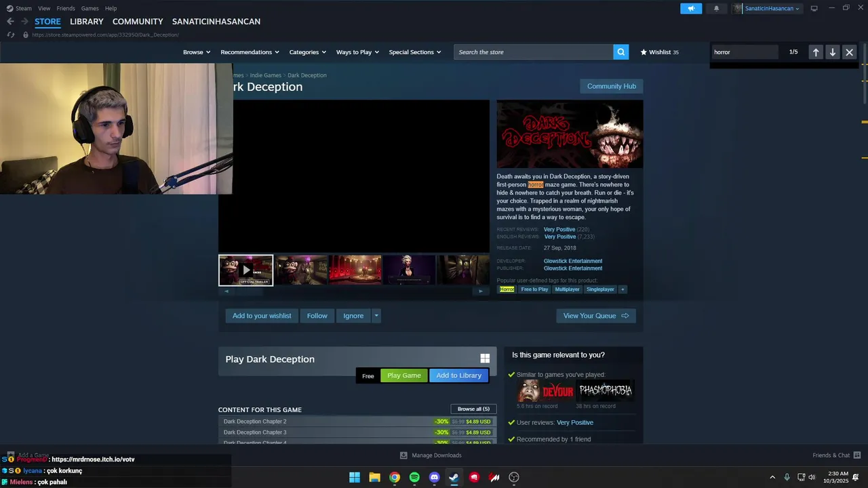This screenshot has width=868, height=488.
Task: Open the SanaticinHasancan account dropdown
Action: click(772, 8)
